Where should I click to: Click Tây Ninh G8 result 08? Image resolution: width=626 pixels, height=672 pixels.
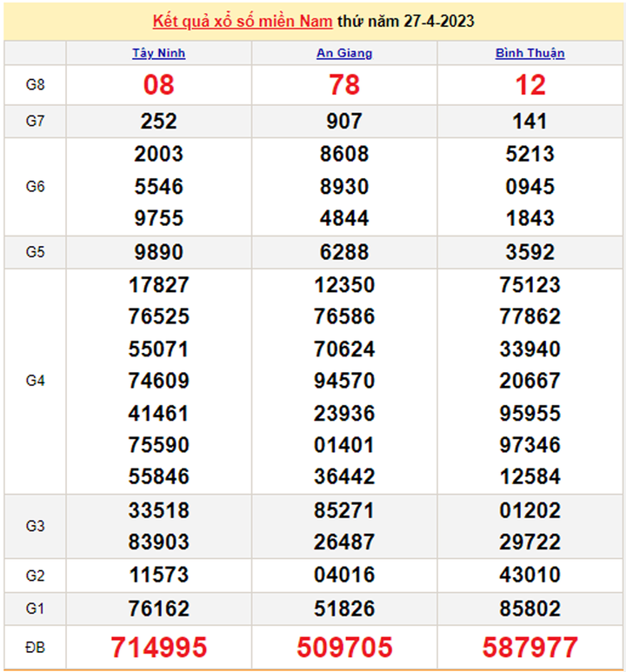click(158, 84)
